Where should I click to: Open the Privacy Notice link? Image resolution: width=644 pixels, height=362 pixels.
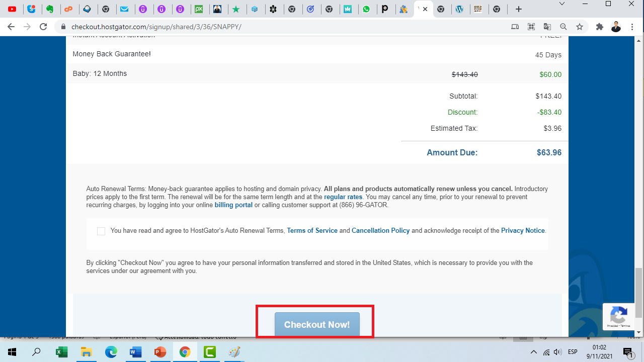point(523,231)
